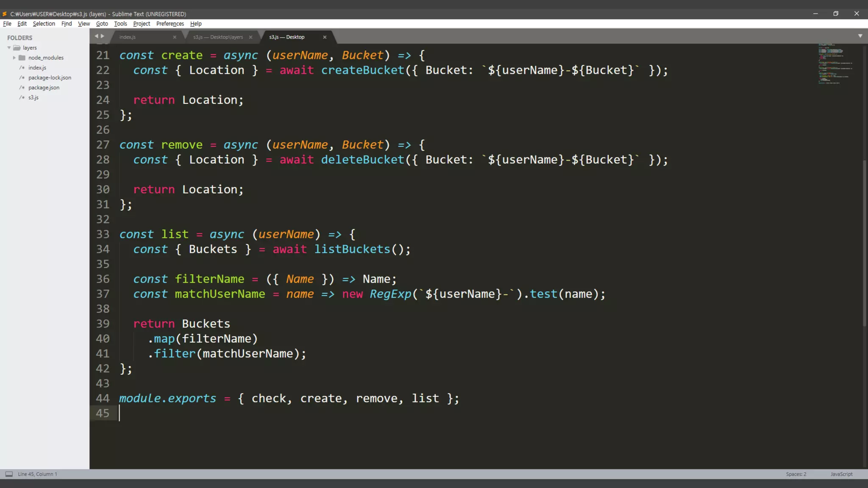
Task: Change indentation via Spaces: 2
Action: click(x=796, y=474)
